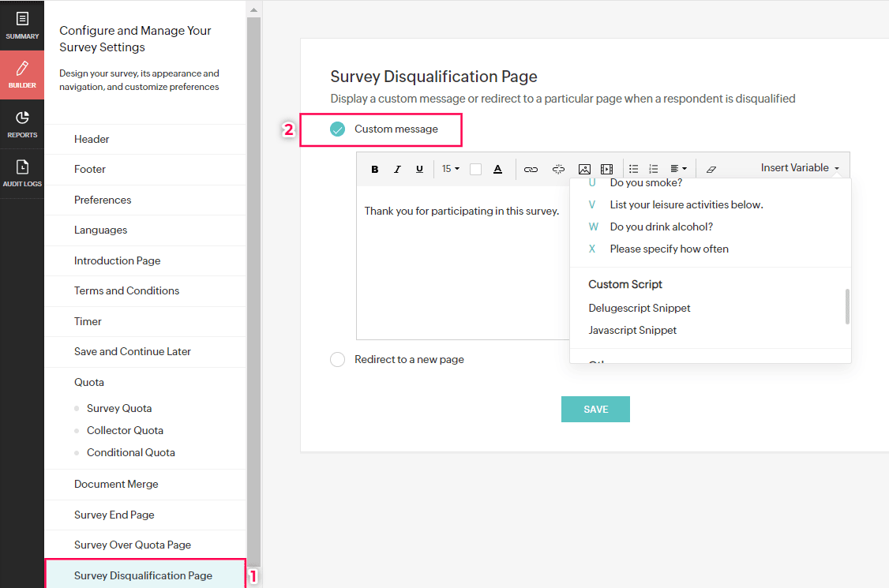Click the SAVE button
Image resolution: width=889 pixels, height=588 pixels.
[595, 410]
